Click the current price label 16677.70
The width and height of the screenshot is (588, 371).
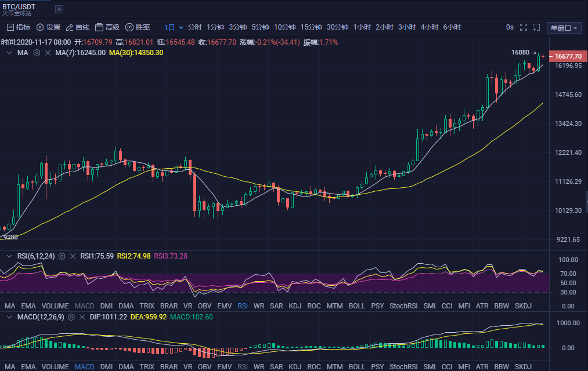(568, 56)
